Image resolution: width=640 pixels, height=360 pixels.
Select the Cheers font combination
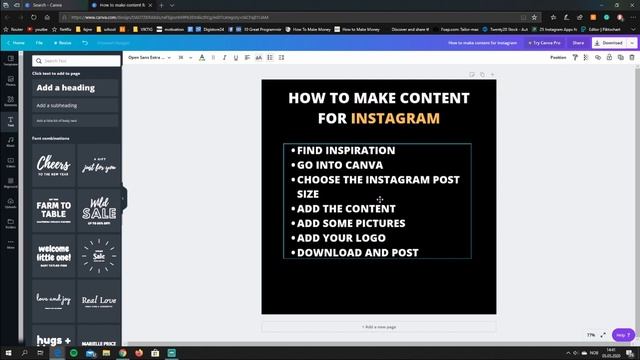pos(53,165)
